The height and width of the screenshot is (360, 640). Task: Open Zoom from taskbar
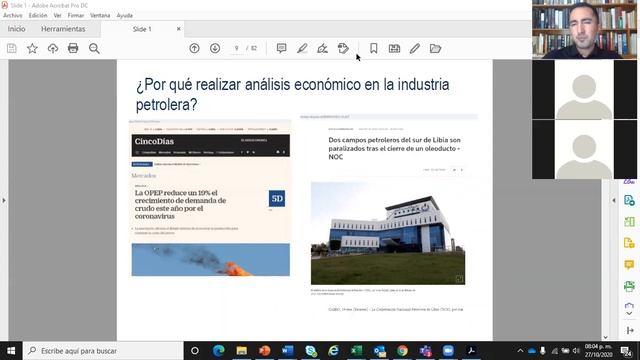[448, 351]
